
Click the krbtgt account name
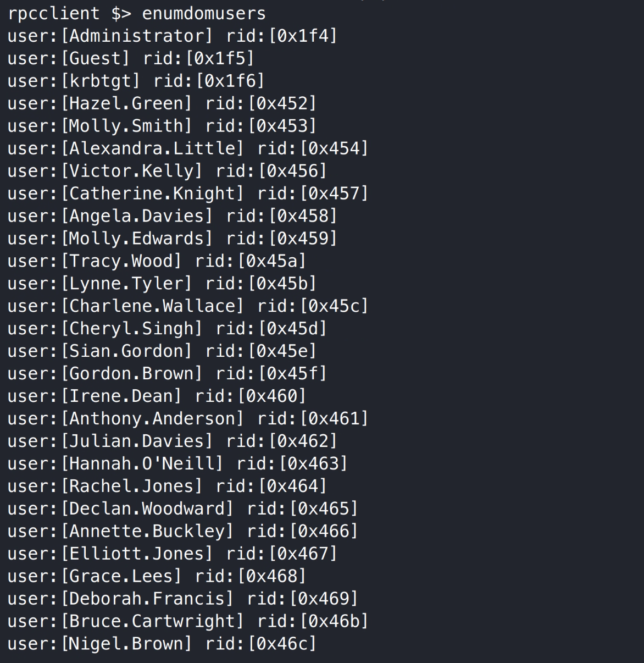tap(100, 81)
